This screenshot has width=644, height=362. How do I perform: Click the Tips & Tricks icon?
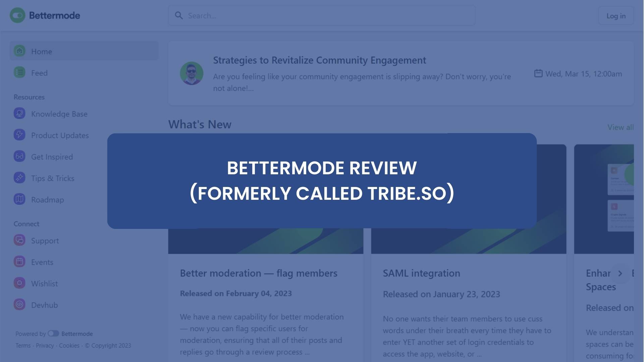tap(19, 177)
